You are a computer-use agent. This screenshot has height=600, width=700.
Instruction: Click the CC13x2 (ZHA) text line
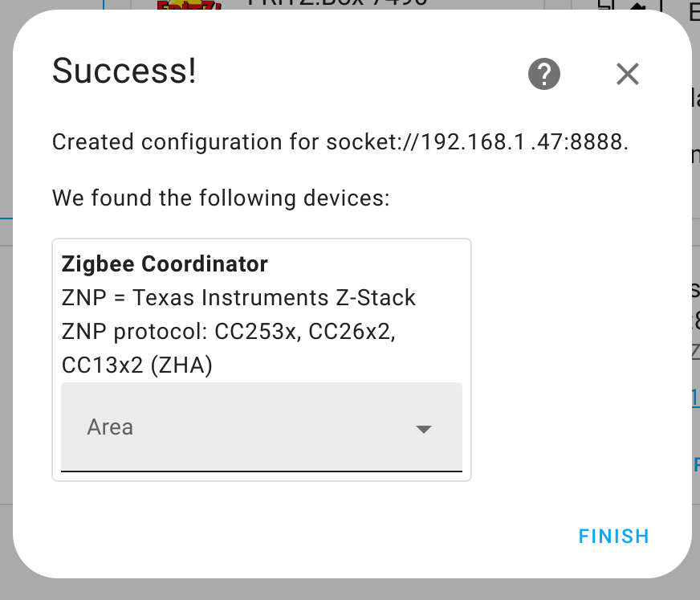click(x=136, y=365)
